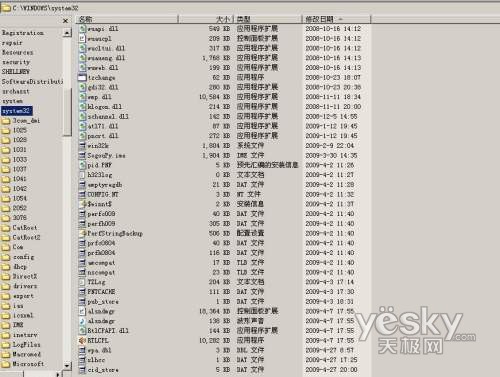Click the schannel.dll file name

[108, 116]
